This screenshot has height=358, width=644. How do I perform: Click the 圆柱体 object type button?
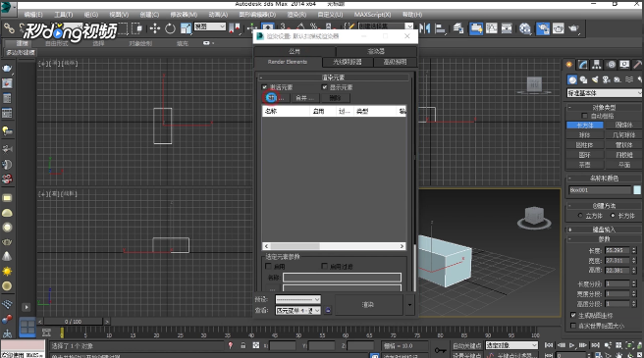584,145
